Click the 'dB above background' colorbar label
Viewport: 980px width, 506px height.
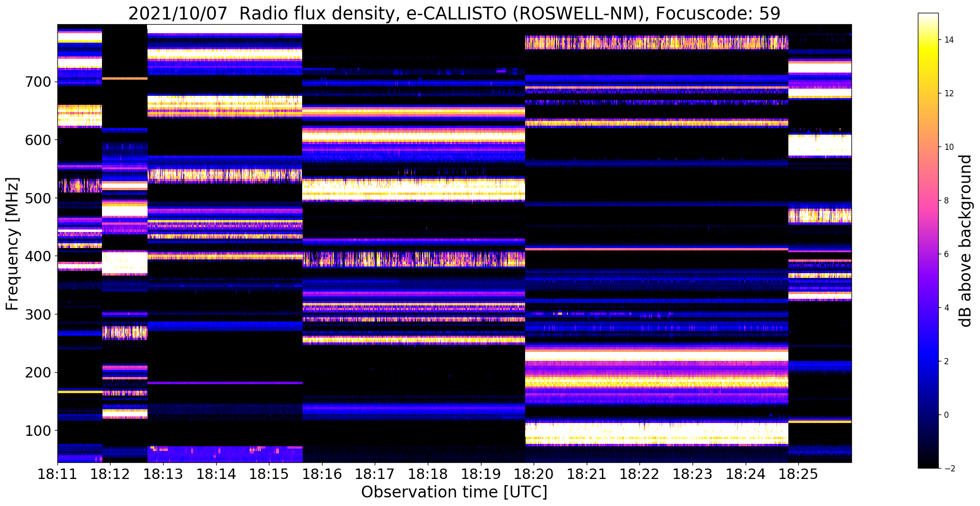click(965, 240)
